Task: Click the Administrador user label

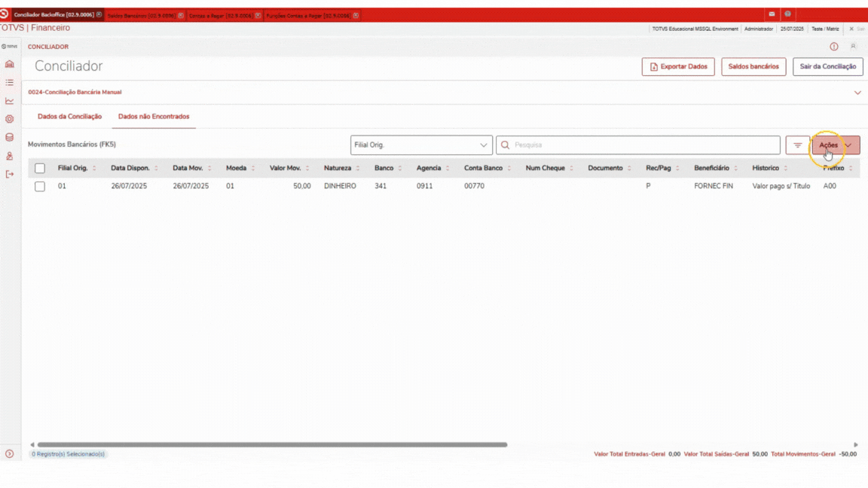Action: pos(759,29)
